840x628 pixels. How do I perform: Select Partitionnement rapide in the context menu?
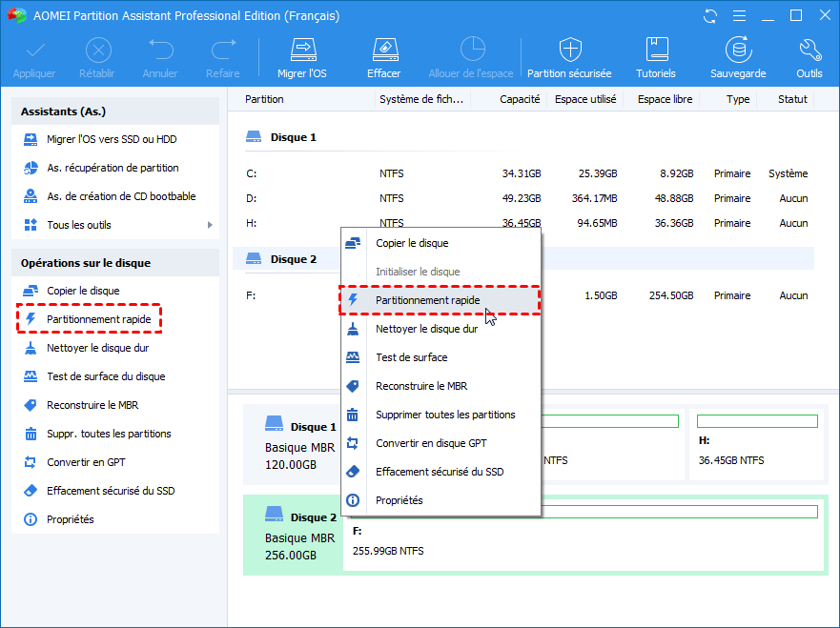[427, 300]
